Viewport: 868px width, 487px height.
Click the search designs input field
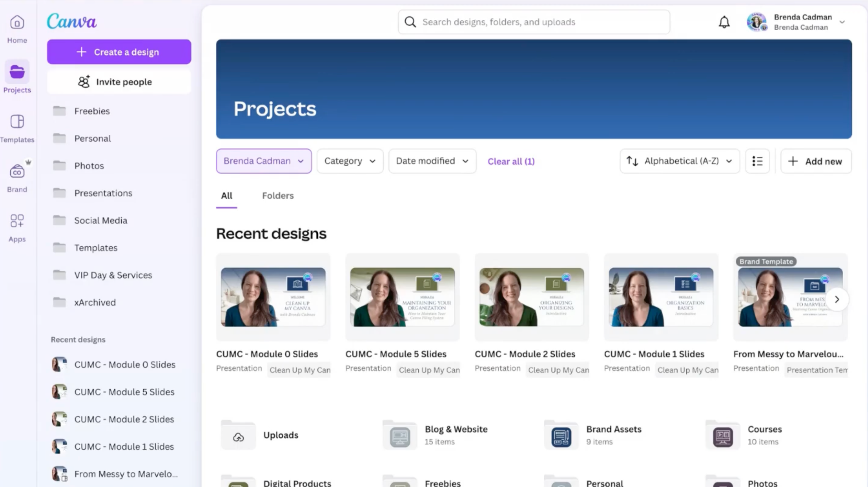[x=534, y=22]
